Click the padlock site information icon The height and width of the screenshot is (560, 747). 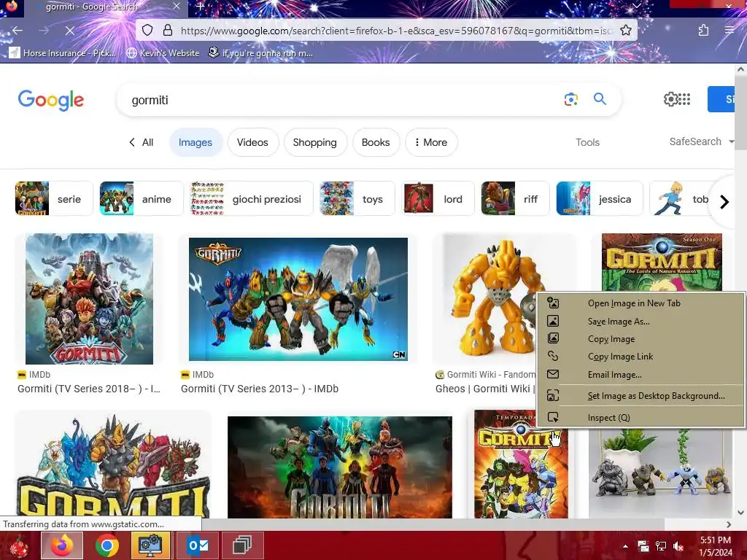point(168,31)
